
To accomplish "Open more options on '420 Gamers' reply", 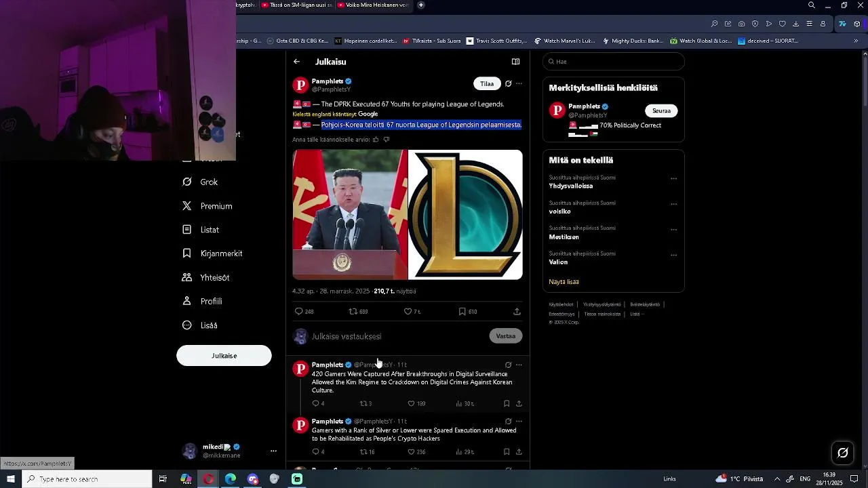I will [519, 365].
